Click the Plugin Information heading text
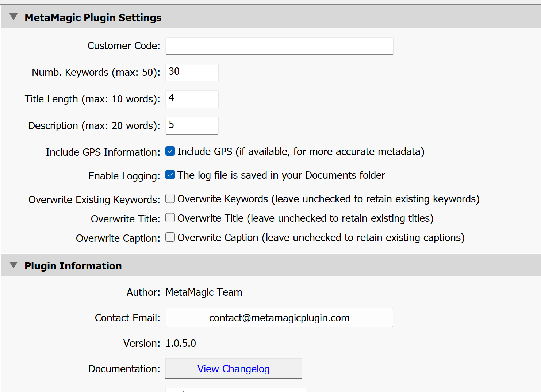 tap(73, 266)
